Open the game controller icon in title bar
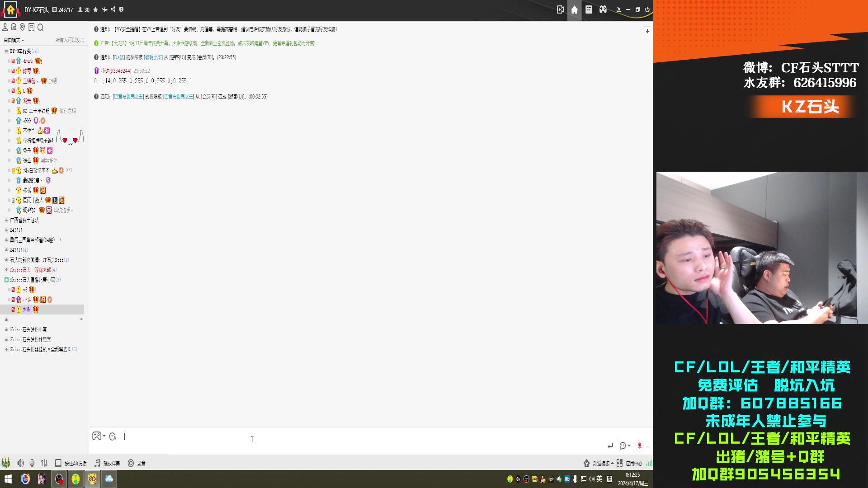The image size is (868, 488). [x=603, y=9]
